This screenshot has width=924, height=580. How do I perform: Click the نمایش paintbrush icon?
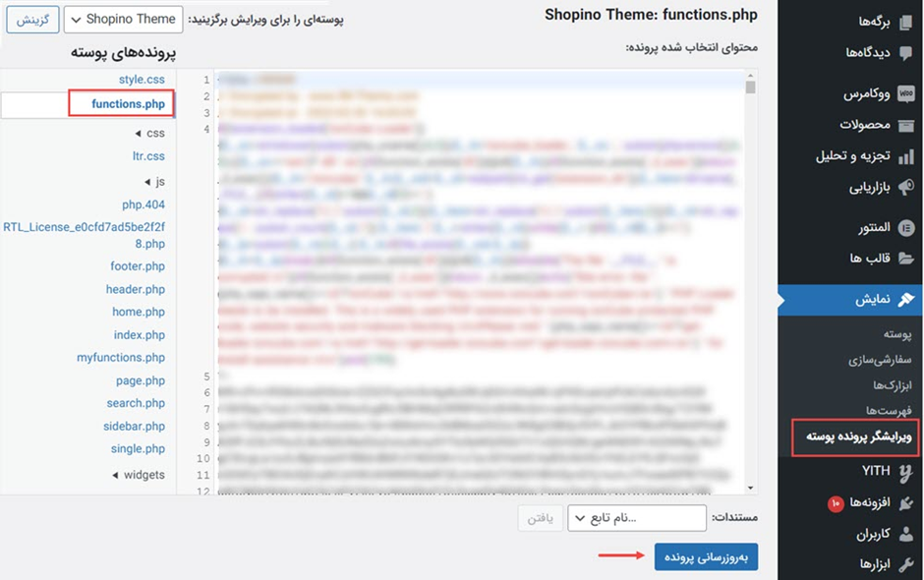tap(905, 300)
